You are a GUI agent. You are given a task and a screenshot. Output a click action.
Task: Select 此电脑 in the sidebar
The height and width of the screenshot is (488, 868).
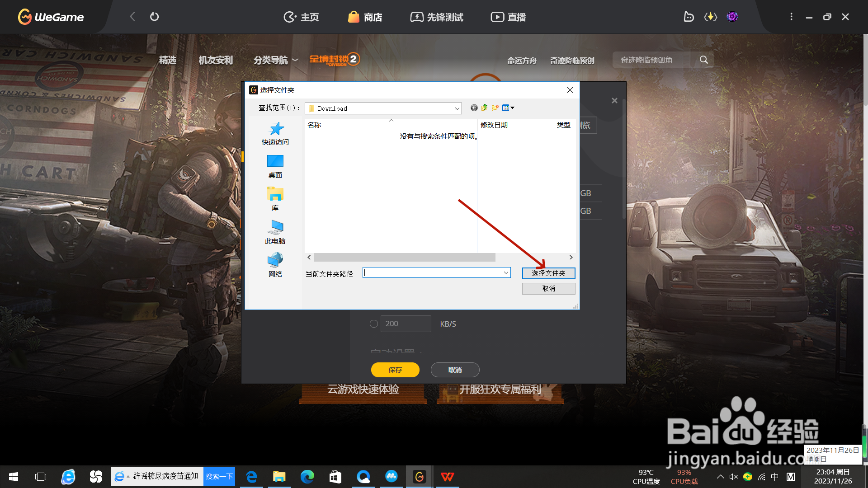click(x=275, y=232)
